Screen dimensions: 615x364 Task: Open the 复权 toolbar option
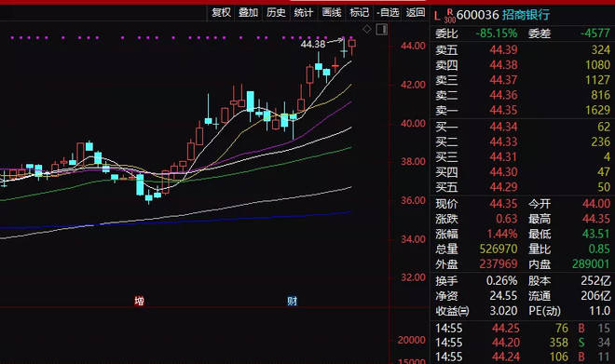(x=221, y=13)
